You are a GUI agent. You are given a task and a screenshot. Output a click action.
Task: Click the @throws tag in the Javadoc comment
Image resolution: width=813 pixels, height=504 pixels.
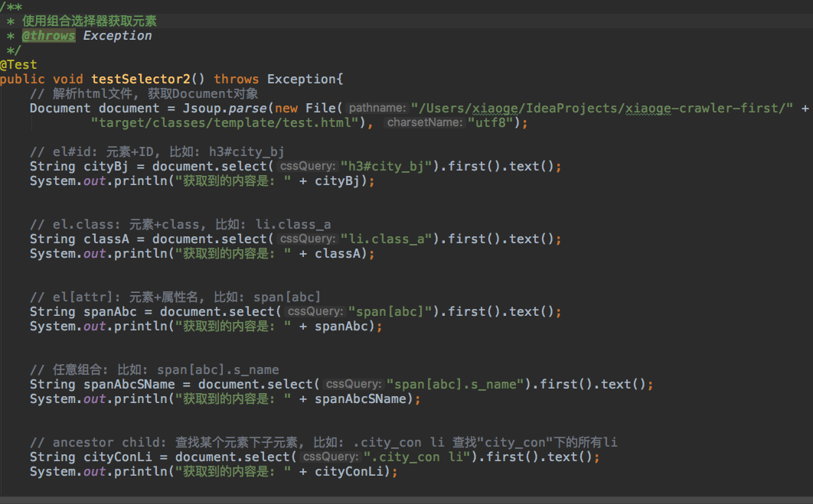49,36
